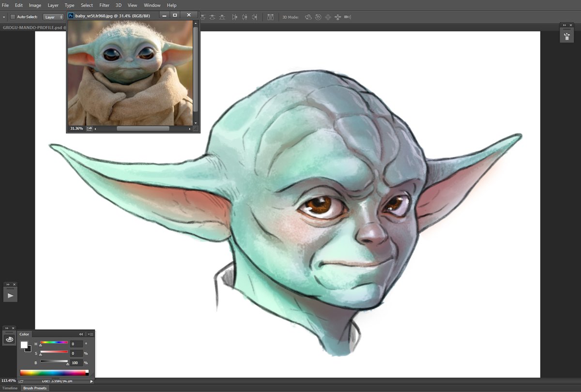Open the Layer menu

[x=53, y=5]
